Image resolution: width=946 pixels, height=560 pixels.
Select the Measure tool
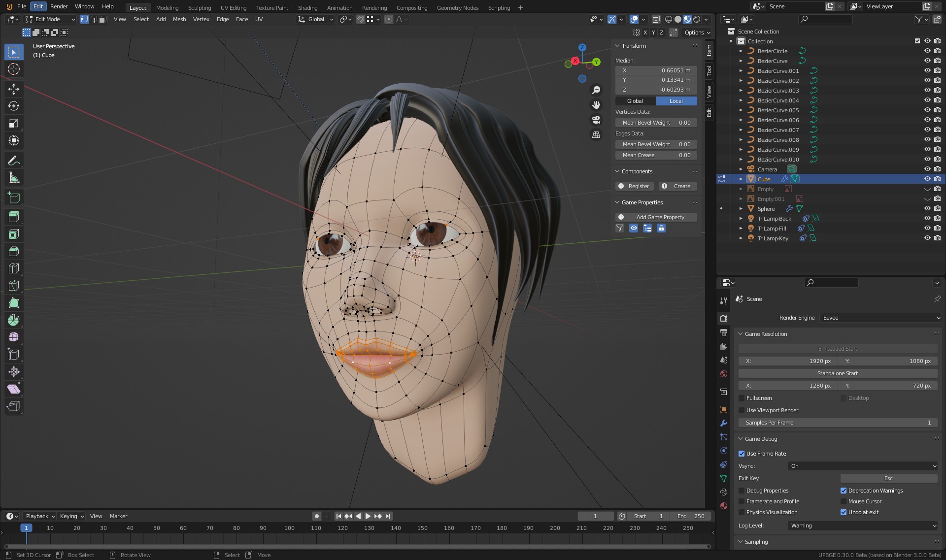pyautogui.click(x=14, y=178)
